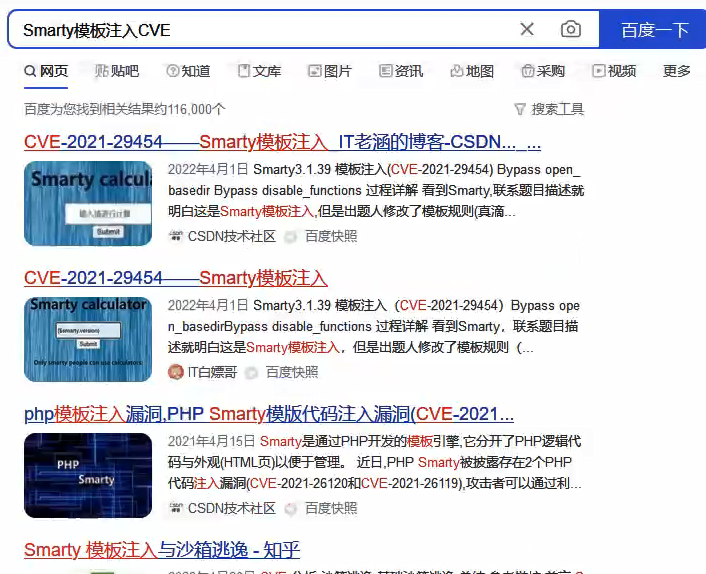706x574 pixels.
Task: Click the 资讯 news icon
Action: 385,71
